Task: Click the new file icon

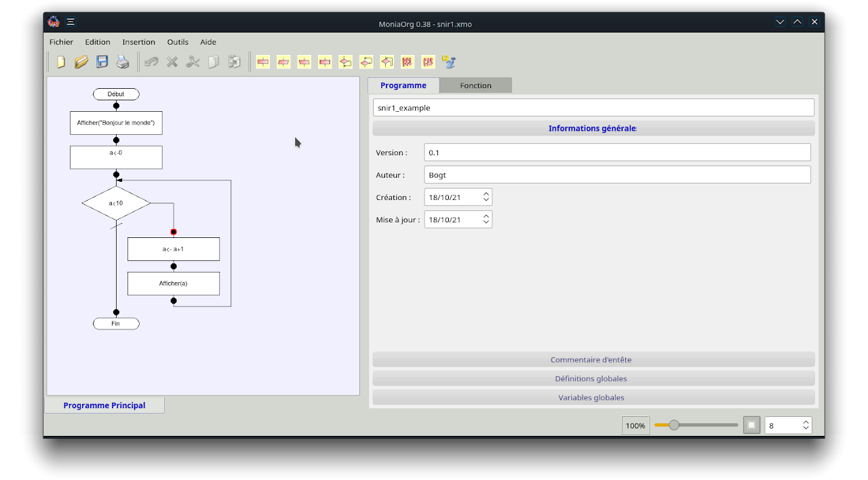Action: tap(61, 62)
